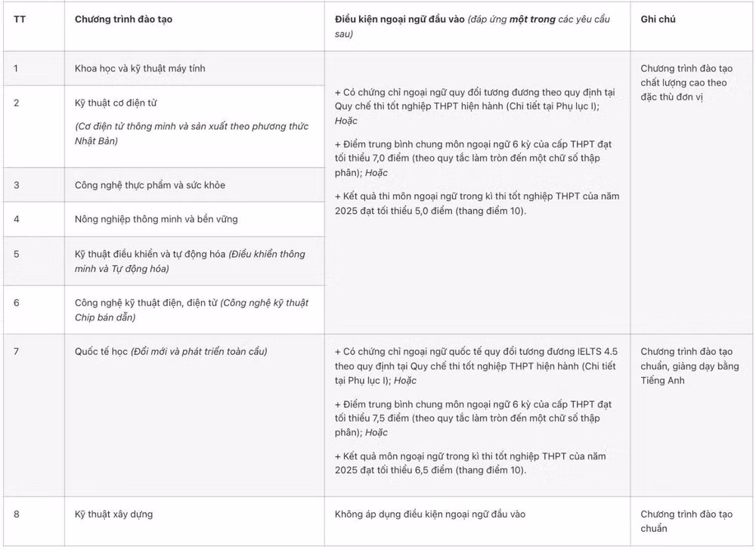
Task: Select 'Nông nghiệp thông minh và bền vững'
Action: (x=156, y=219)
